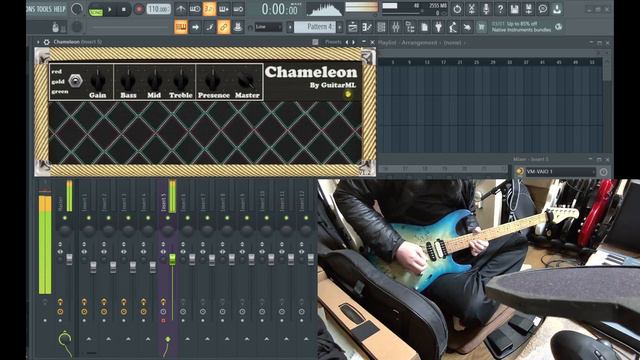
Task: Flip the red/gold/green amp switch on Chameleon
Action: 76,81
